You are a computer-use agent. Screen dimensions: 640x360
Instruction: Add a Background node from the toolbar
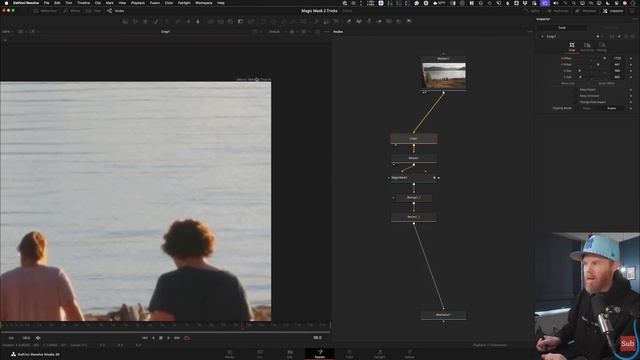coord(125,21)
